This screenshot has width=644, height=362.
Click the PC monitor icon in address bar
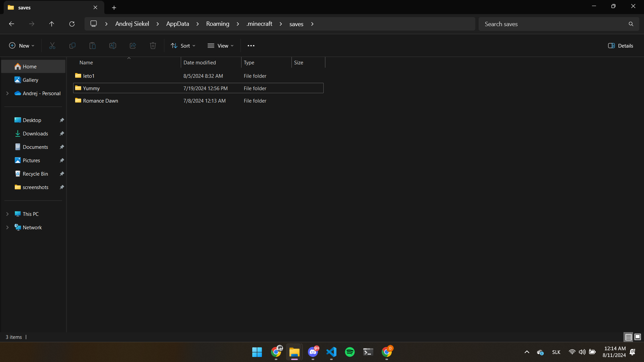[94, 24]
